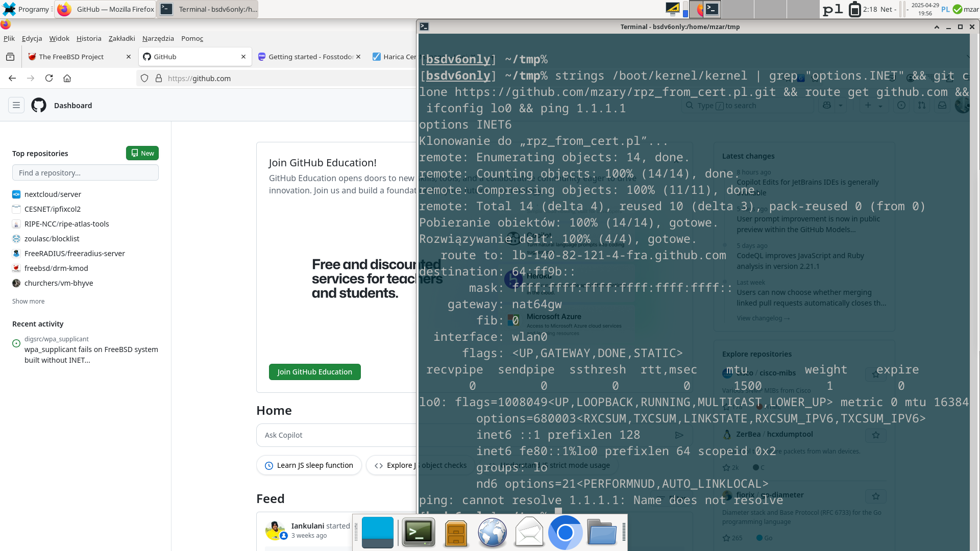Open GitHub hamburger navigation menu
This screenshot has height=551, width=980.
[16, 105]
